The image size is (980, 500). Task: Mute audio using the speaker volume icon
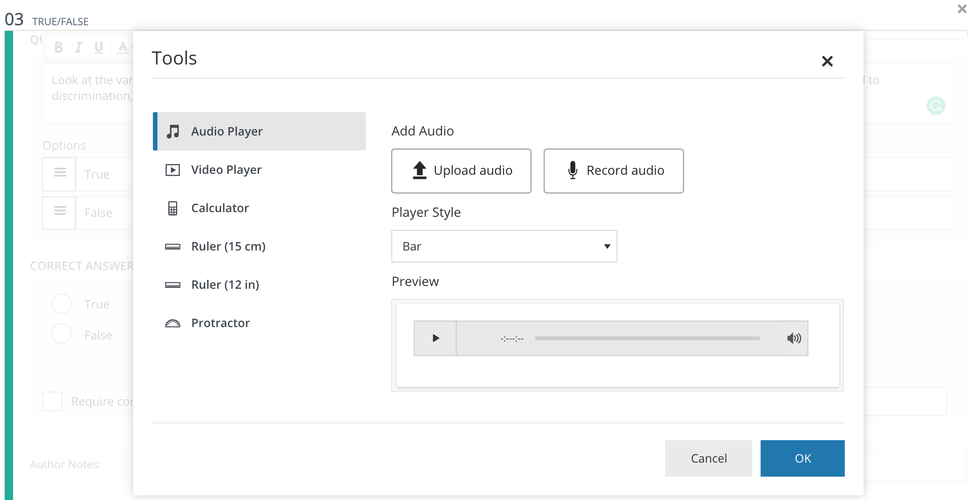coord(793,338)
